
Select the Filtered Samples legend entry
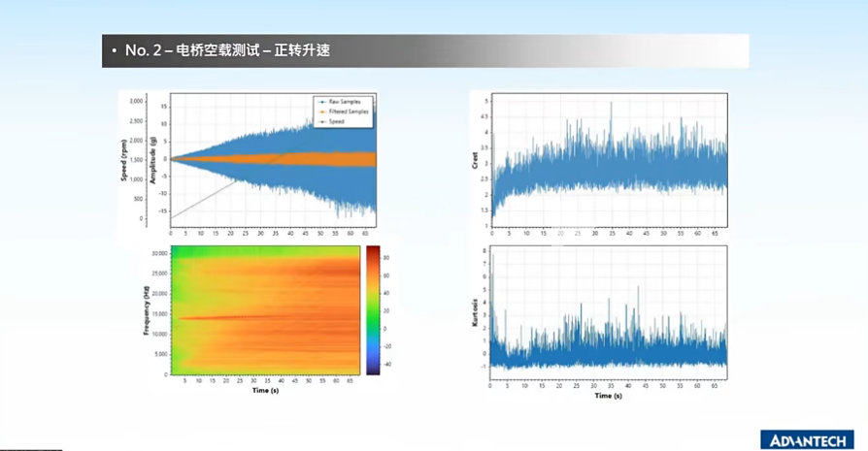point(344,112)
